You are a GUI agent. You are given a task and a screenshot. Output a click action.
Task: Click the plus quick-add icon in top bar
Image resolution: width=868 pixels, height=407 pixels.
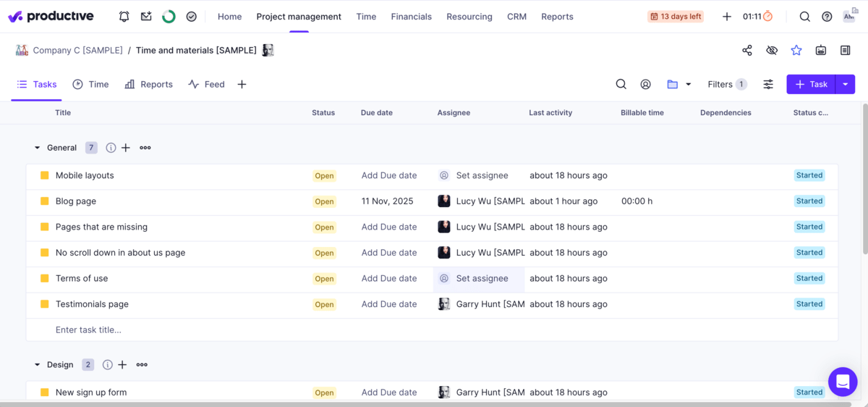click(x=727, y=17)
